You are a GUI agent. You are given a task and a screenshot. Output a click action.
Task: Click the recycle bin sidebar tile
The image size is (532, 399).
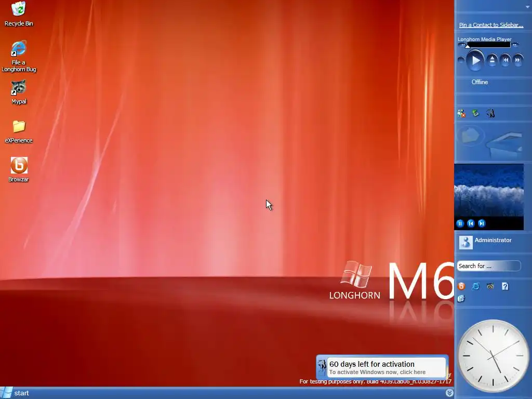[489, 142]
